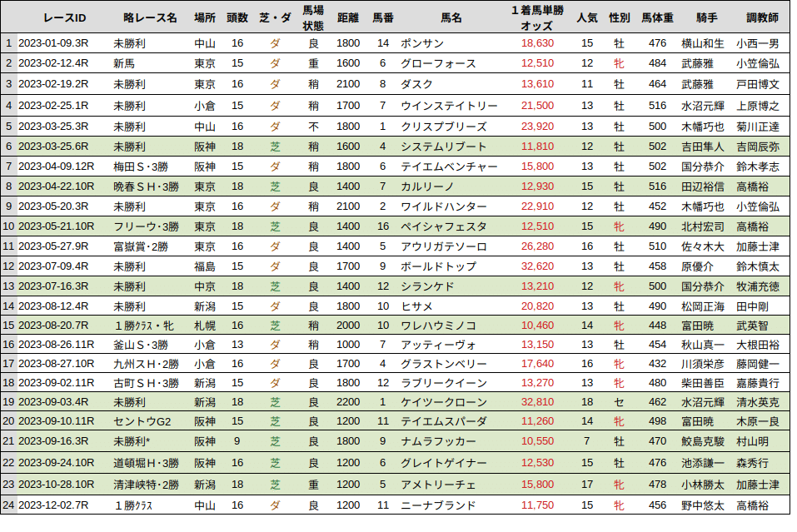Screen dimensions: 797x532
Task: Select race name フリーウ･3勝
Action: click(x=147, y=226)
